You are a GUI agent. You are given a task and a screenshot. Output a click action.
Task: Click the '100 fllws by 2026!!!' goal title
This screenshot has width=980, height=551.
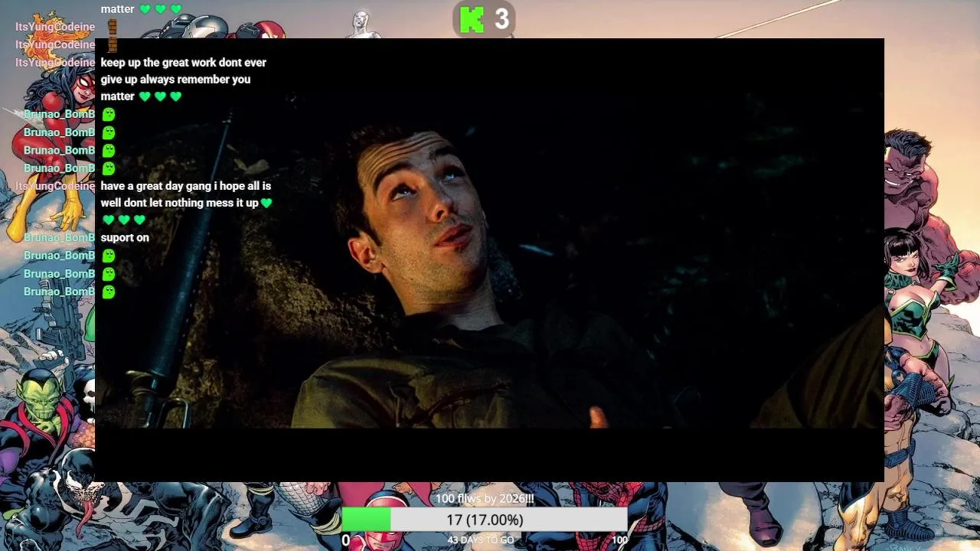485,499
